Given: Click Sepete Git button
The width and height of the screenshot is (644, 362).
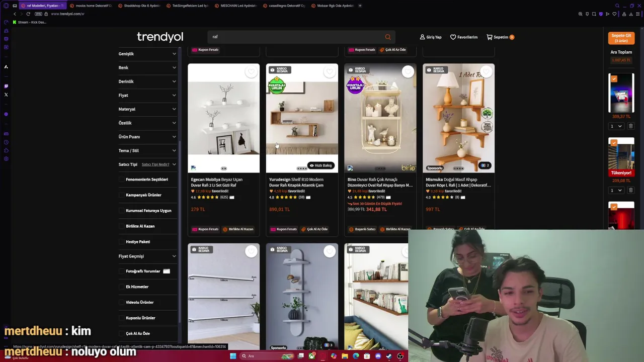Looking at the screenshot, I should coord(621,38).
